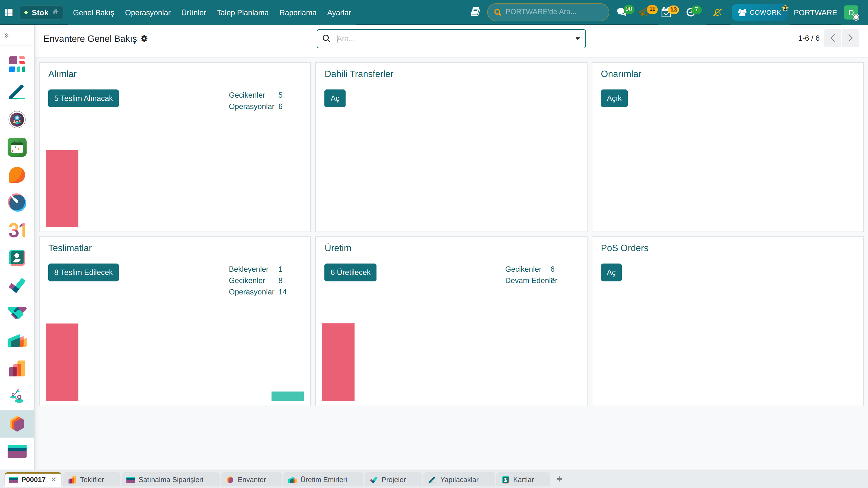Open the sales bar chart app in sidebar
868x488 pixels.
[17, 368]
